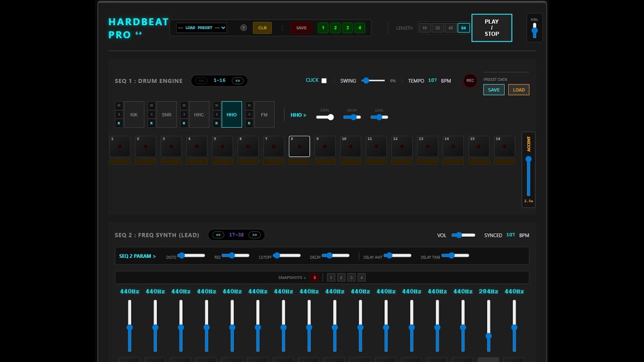644x362 pixels.
Task: Adjust the master VOL slider
Action: (x=534, y=30)
